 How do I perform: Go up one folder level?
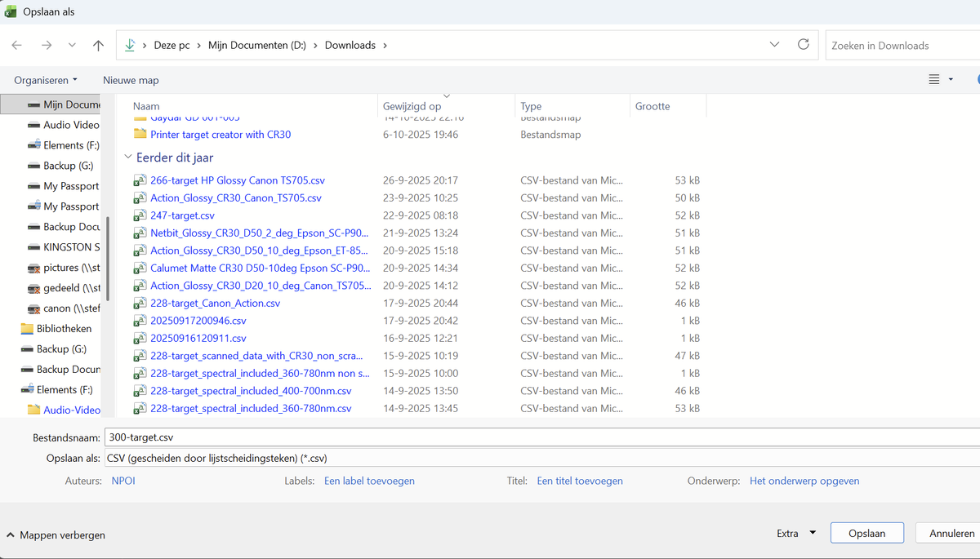(x=98, y=46)
